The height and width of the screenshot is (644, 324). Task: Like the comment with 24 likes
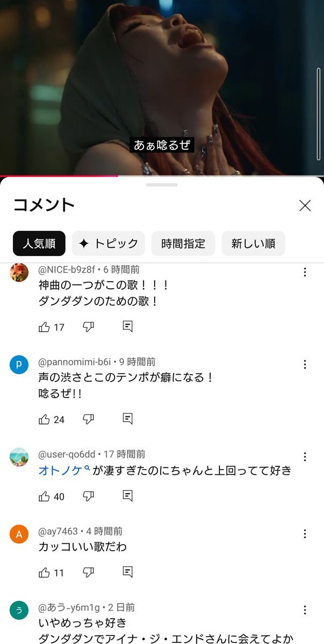(x=44, y=419)
